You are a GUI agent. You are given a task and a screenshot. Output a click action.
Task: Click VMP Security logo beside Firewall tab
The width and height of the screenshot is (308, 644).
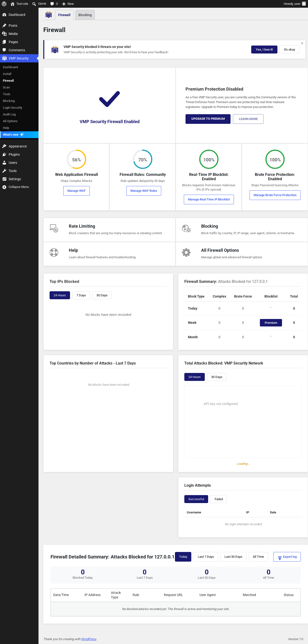[48, 15]
